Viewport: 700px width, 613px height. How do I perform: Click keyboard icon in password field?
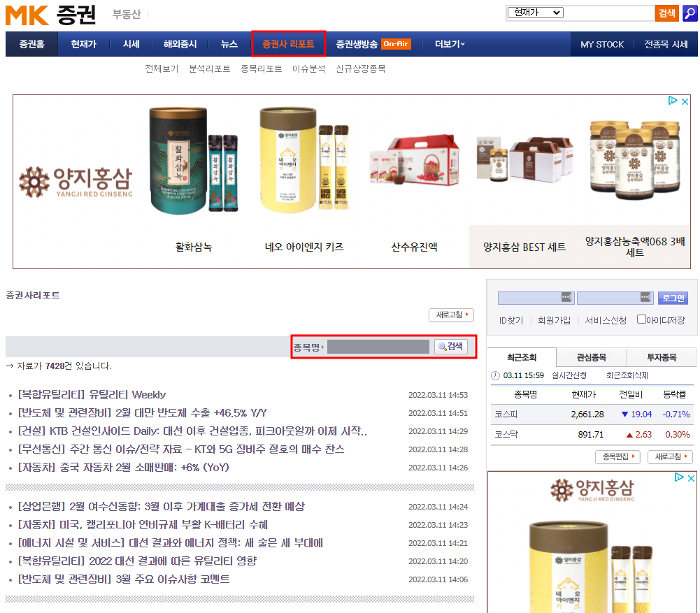pyautogui.click(x=645, y=297)
